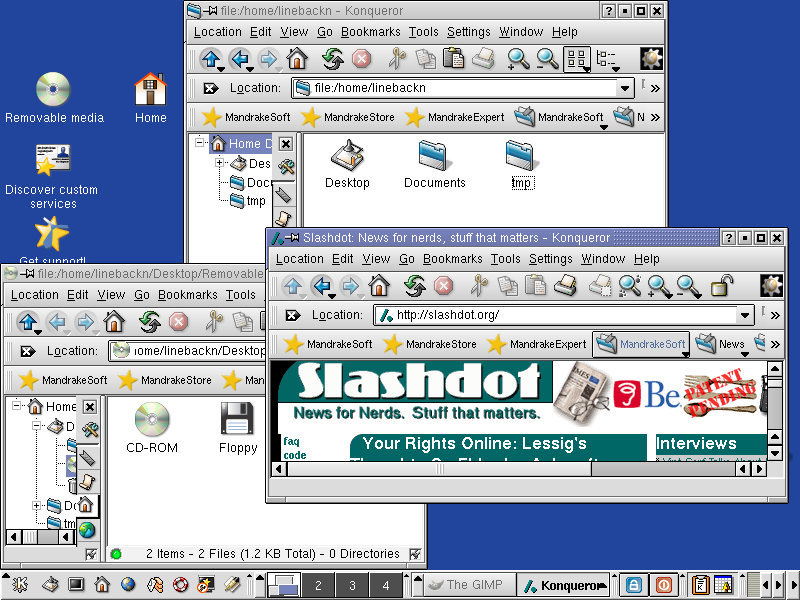Screen dimensions: 800x600
Task: Toggle the checkbox below the Removable window sidebar
Action: [x=91, y=554]
